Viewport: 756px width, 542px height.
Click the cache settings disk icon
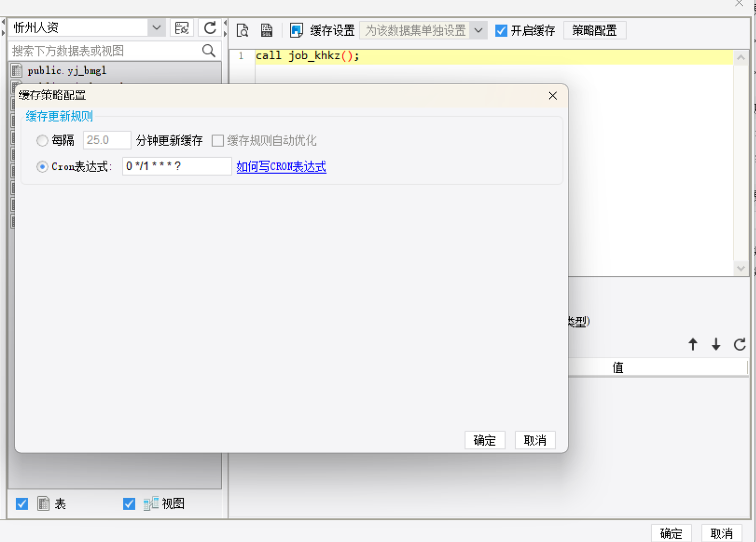pos(296,30)
